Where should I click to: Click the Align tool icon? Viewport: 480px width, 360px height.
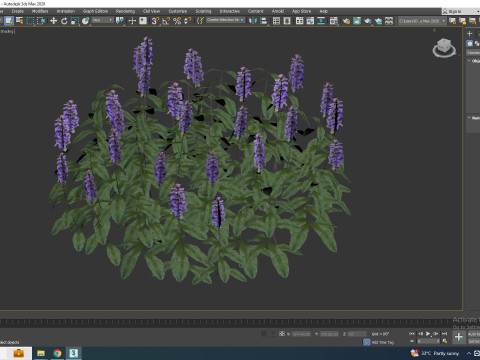264,21
